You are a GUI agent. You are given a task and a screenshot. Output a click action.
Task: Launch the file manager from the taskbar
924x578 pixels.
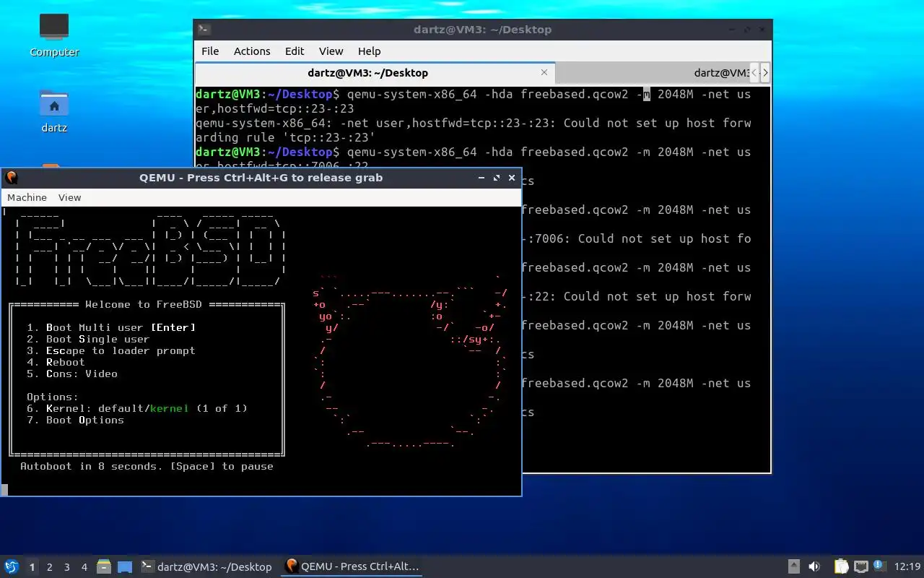tap(103, 566)
